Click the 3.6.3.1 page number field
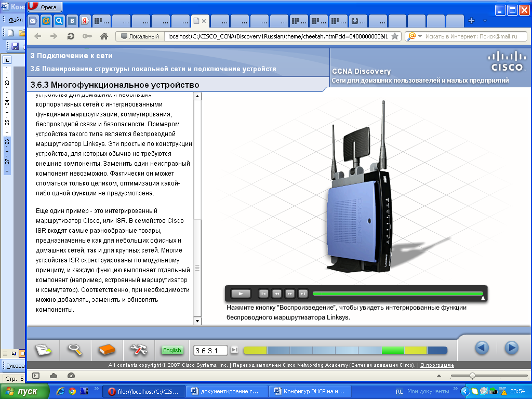532x399 pixels. tap(210, 351)
